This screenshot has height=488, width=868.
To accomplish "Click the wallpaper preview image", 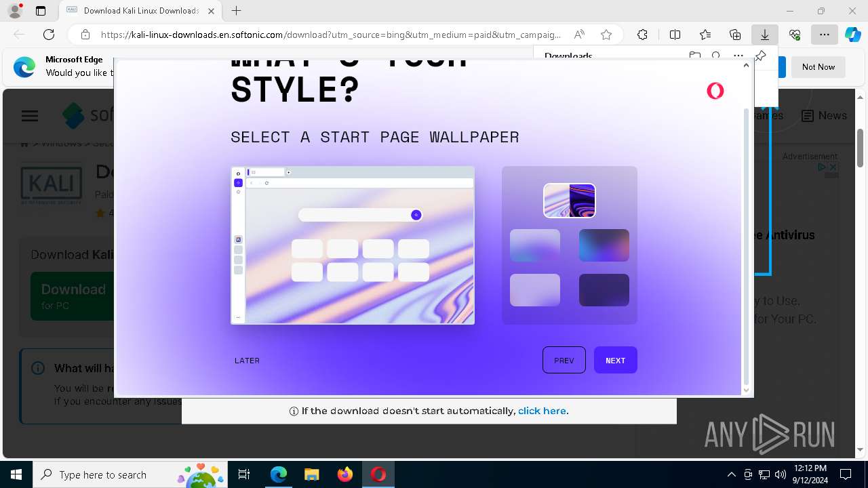I will 353,245.
